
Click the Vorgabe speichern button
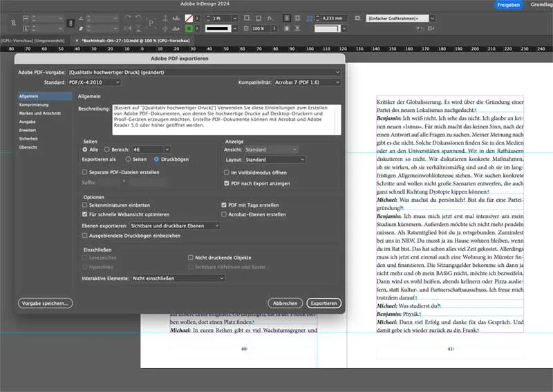tap(46, 303)
